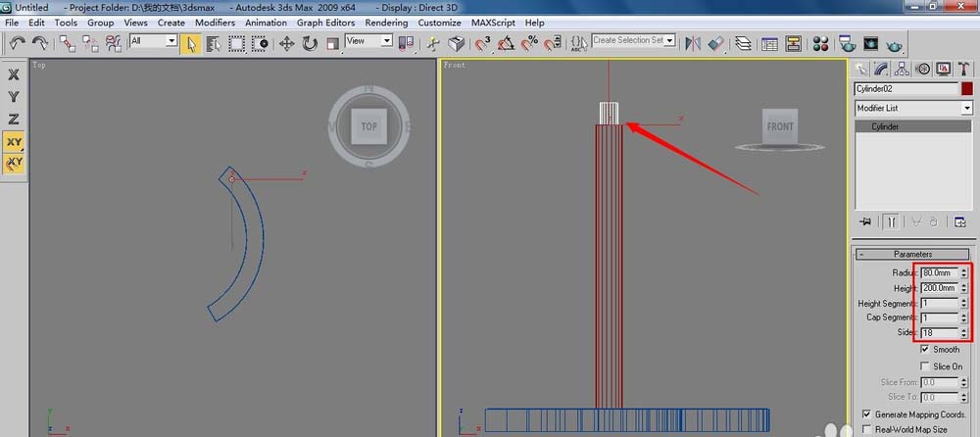Open the File menu
The image size is (980, 437).
[11, 23]
